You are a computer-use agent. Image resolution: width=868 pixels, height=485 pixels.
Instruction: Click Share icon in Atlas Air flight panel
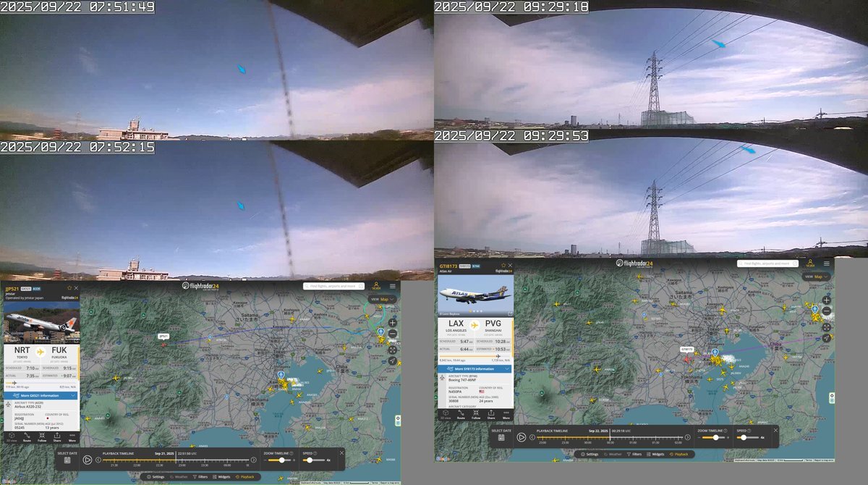491,416
